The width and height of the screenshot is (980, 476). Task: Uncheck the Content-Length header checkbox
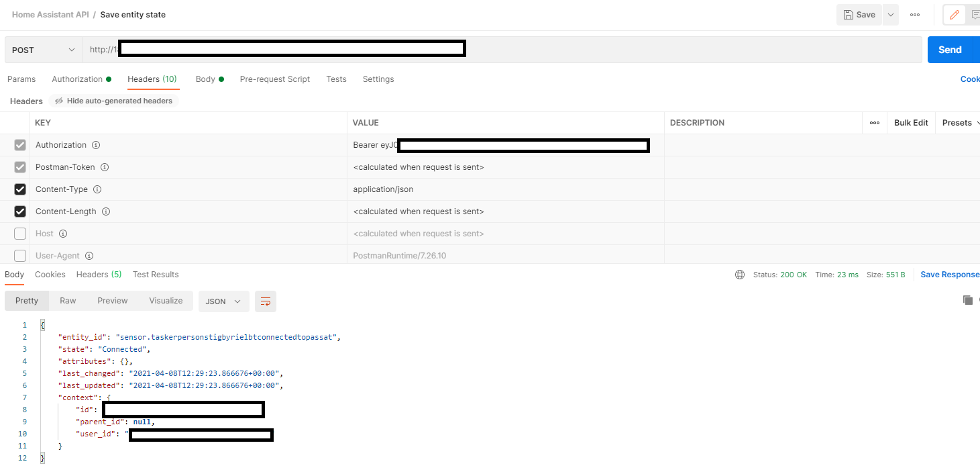tap(20, 211)
